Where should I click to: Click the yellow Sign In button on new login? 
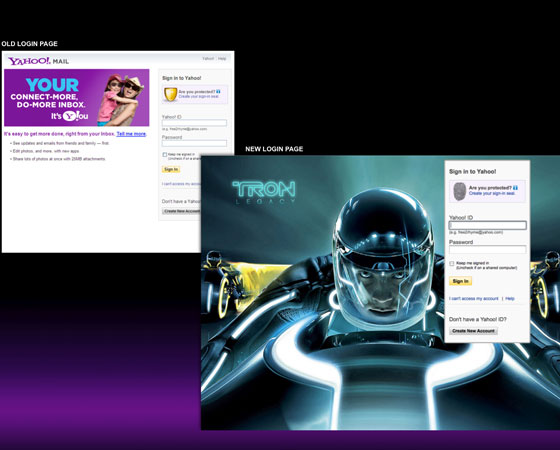(460, 281)
